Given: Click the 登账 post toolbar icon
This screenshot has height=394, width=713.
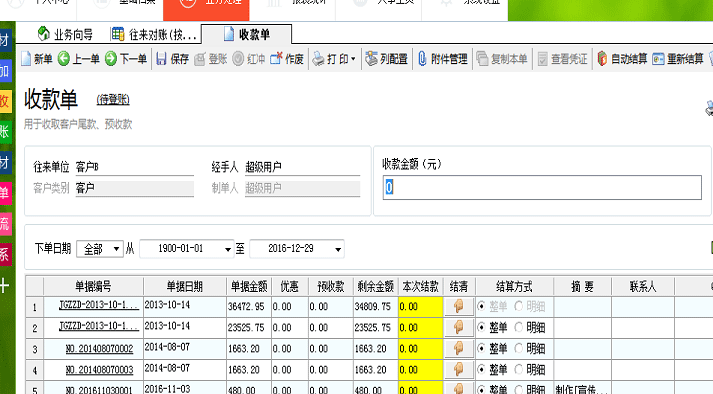Looking at the screenshot, I should tap(200, 59).
